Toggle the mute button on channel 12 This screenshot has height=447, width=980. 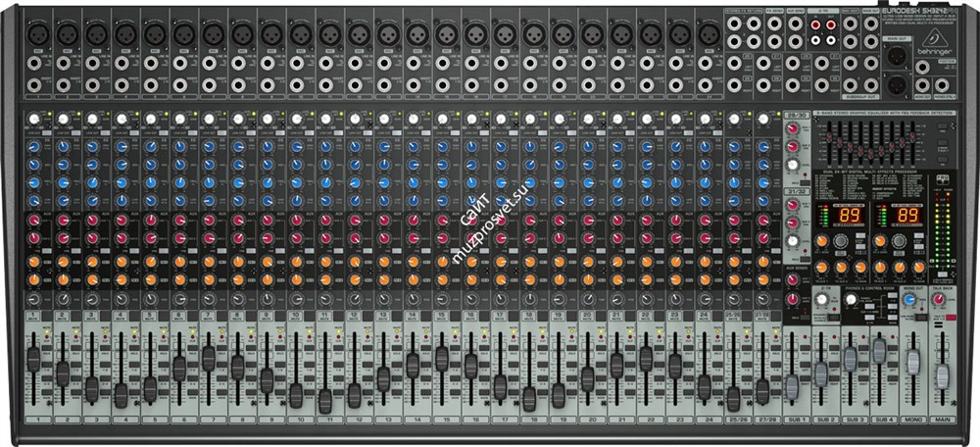tap(353, 317)
